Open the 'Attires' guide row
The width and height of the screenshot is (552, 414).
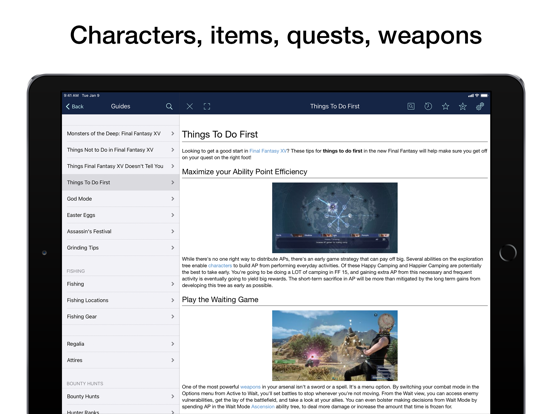[x=121, y=360]
